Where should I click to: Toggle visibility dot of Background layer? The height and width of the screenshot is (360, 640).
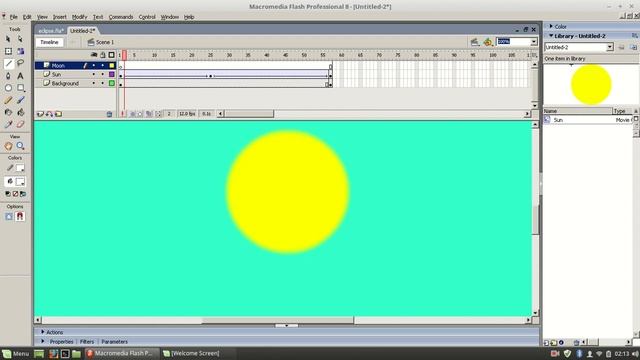click(x=94, y=83)
